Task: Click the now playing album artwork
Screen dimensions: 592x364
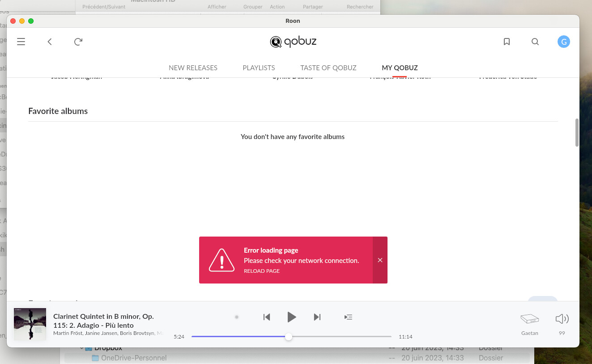Action: point(30,324)
